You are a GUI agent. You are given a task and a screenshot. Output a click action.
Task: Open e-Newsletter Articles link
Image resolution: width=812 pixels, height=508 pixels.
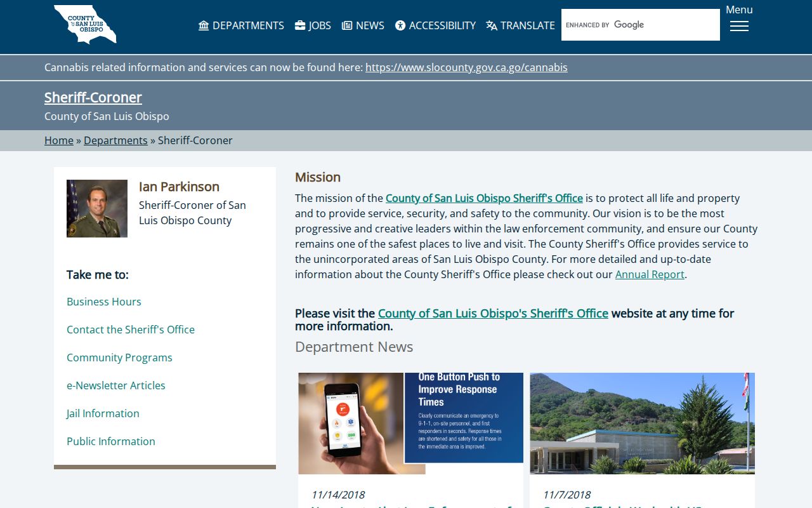point(116,385)
